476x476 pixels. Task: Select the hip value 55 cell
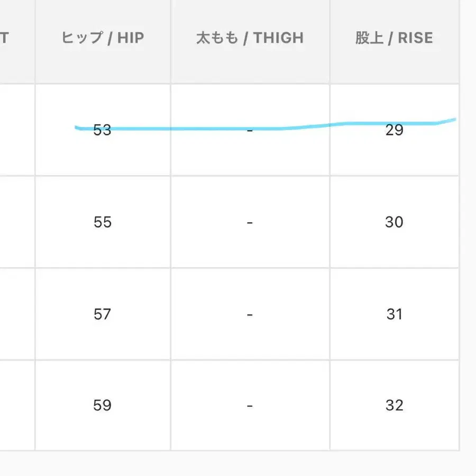tap(103, 222)
